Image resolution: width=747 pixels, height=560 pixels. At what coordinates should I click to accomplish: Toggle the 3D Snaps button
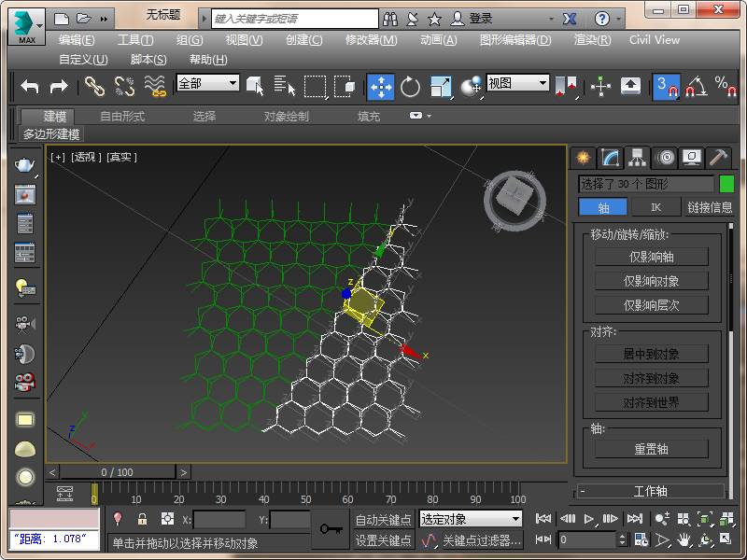665,86
